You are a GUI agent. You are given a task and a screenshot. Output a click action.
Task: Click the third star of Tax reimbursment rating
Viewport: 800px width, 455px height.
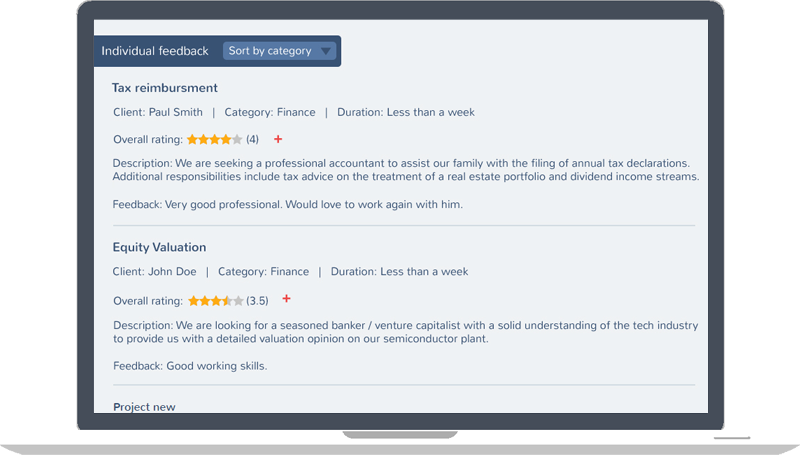coord(215,140)
